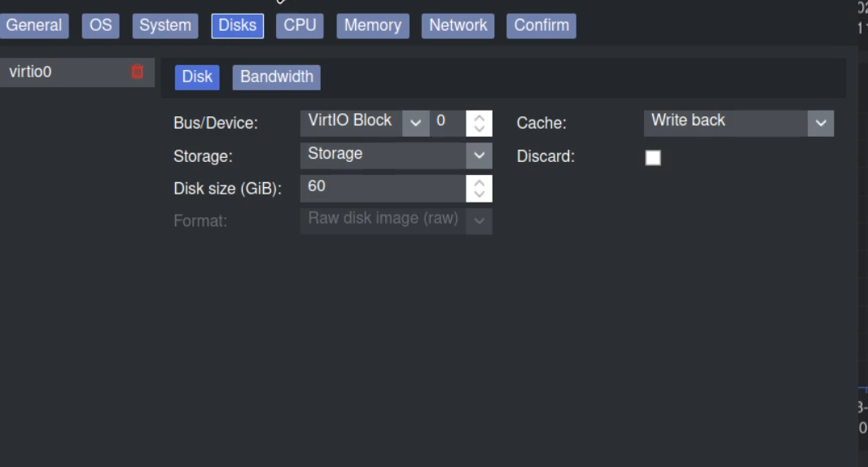Switch to the Memory tab
868x467 pixels.
pos(372,25)
